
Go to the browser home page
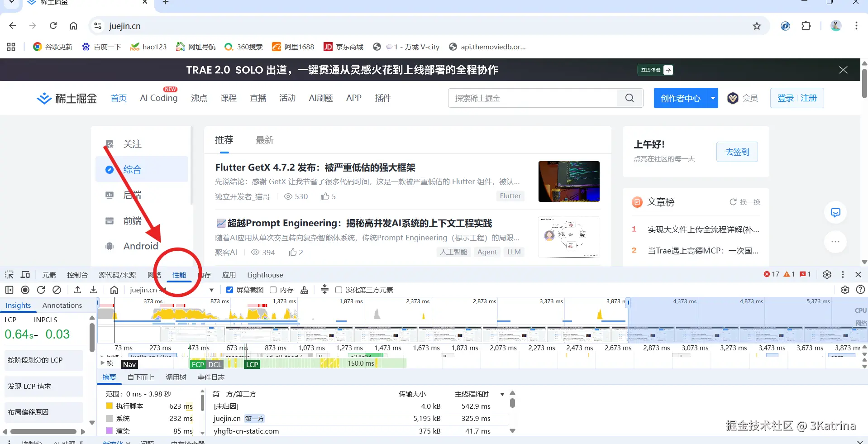[73, 26]
